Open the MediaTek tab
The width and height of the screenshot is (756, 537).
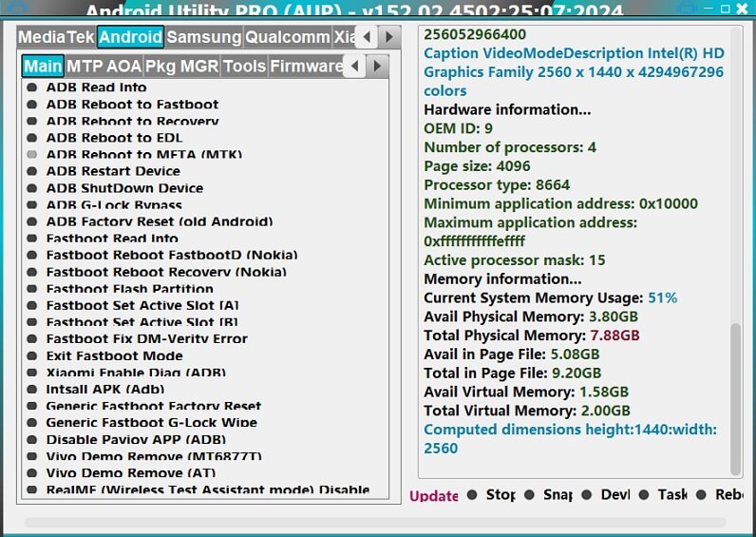point(56,37)
